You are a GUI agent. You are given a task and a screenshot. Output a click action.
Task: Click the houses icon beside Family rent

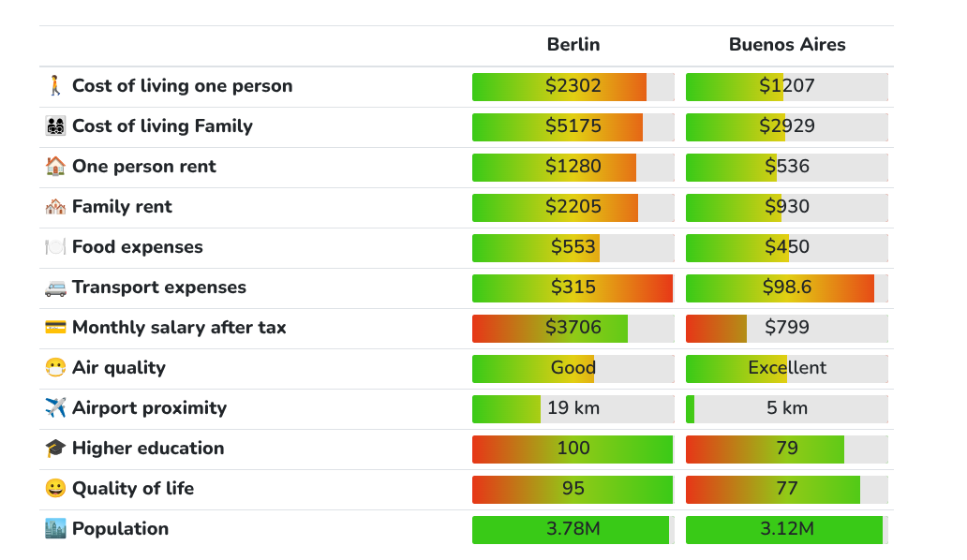click(55, 207)
